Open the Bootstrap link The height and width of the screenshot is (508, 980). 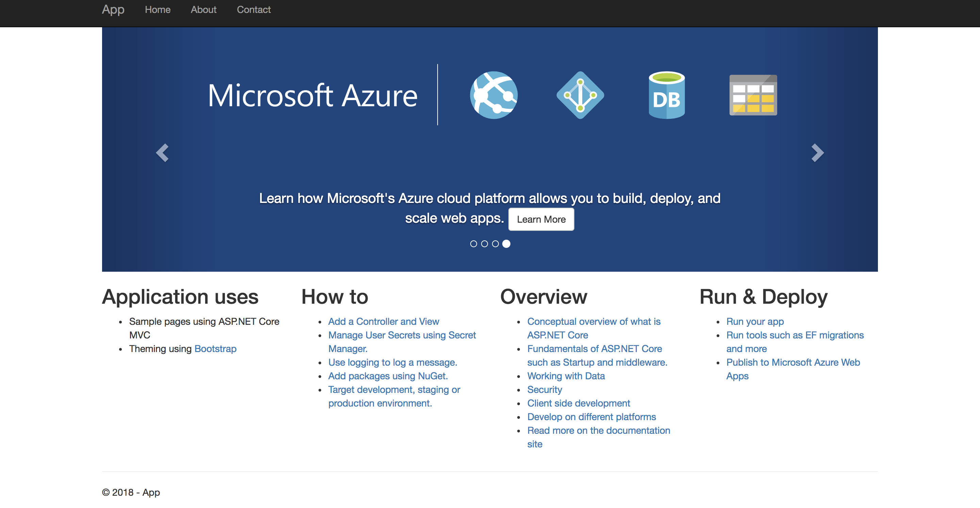point(215,349)
